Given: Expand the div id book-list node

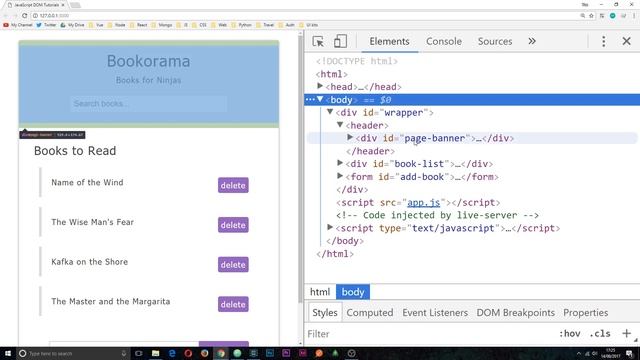Looking at the screenshot, I should pyautogui.click(x=340, y=163).
